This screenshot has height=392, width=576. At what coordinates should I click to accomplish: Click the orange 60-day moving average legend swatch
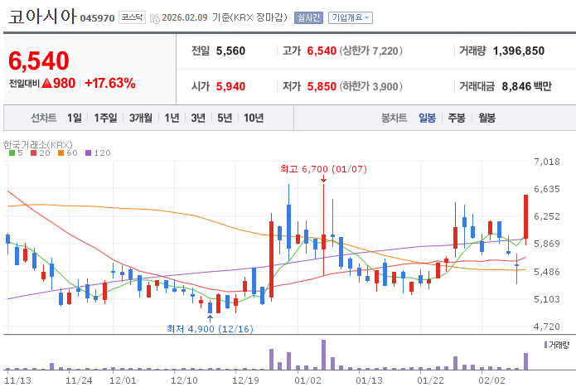click(61, 153)
